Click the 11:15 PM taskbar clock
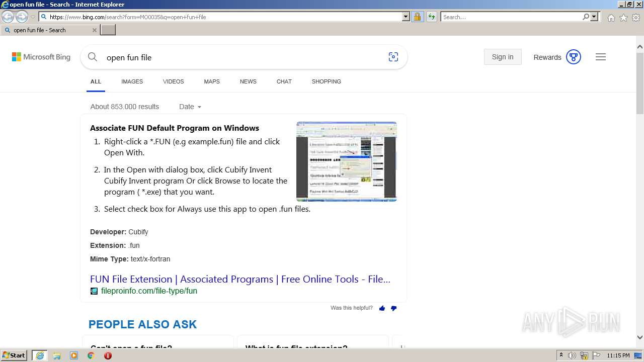 click(x=618, y=355)
